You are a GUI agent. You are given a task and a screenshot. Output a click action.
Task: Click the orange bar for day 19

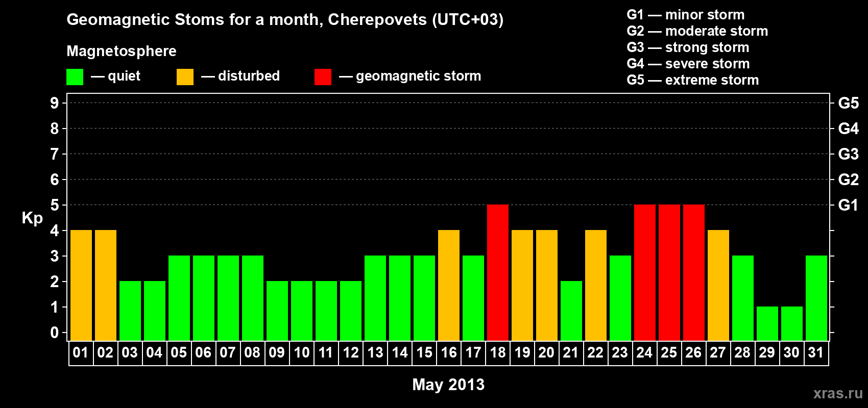pyautogui.click(x=522, y=285)
